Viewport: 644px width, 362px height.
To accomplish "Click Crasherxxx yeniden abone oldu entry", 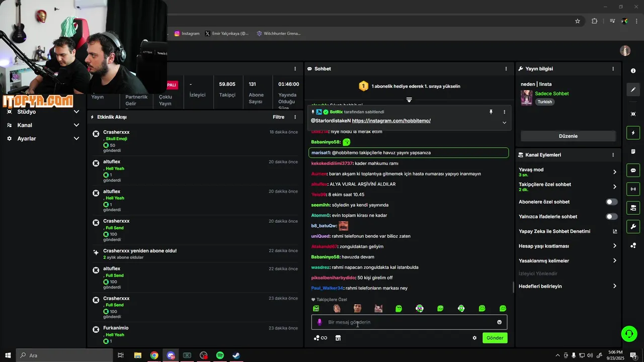I will 195,254.
